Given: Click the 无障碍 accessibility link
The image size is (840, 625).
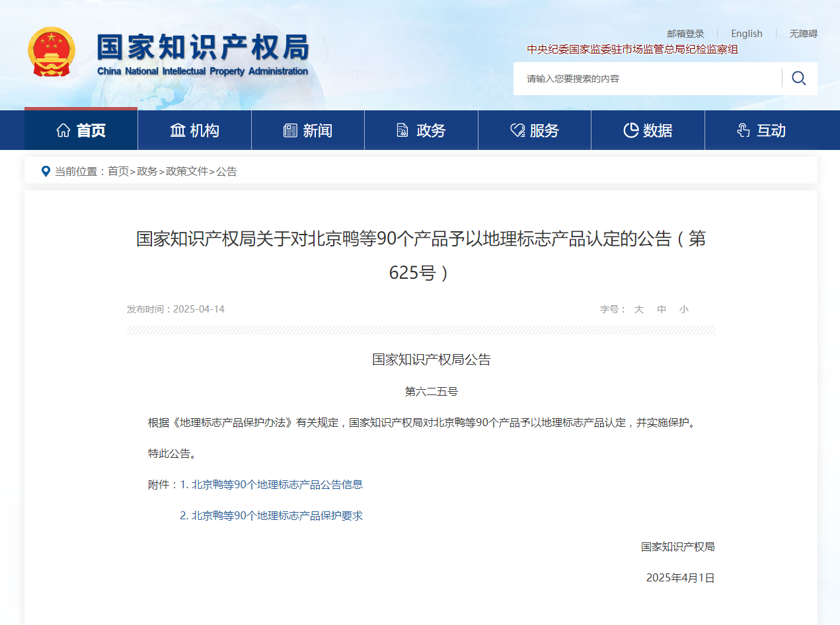Looking at the screenshot, I should [x=803, y=34].
